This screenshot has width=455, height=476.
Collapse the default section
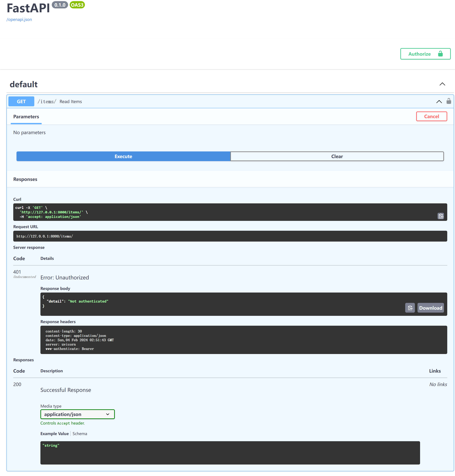442,84
